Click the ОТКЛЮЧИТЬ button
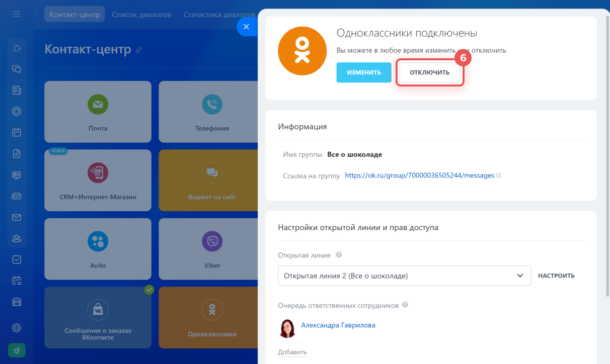Screen dimensions: 610x364 click(x=429, y=72)
